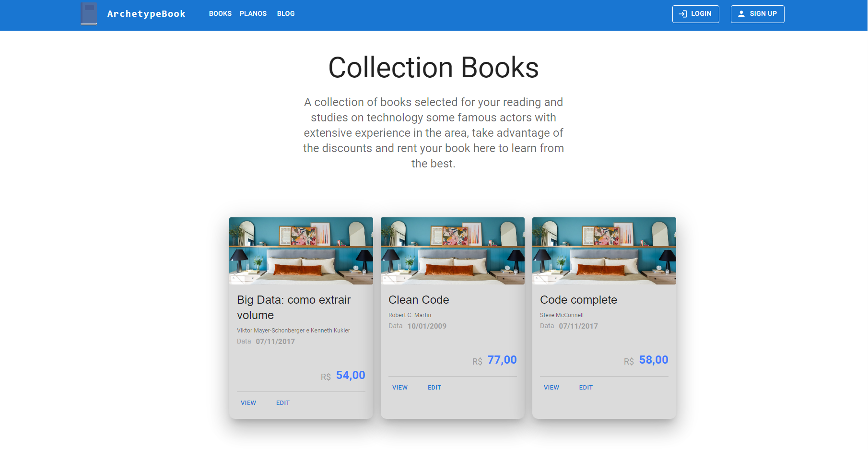Select the Clean Code card title

[x=419, y=300]
